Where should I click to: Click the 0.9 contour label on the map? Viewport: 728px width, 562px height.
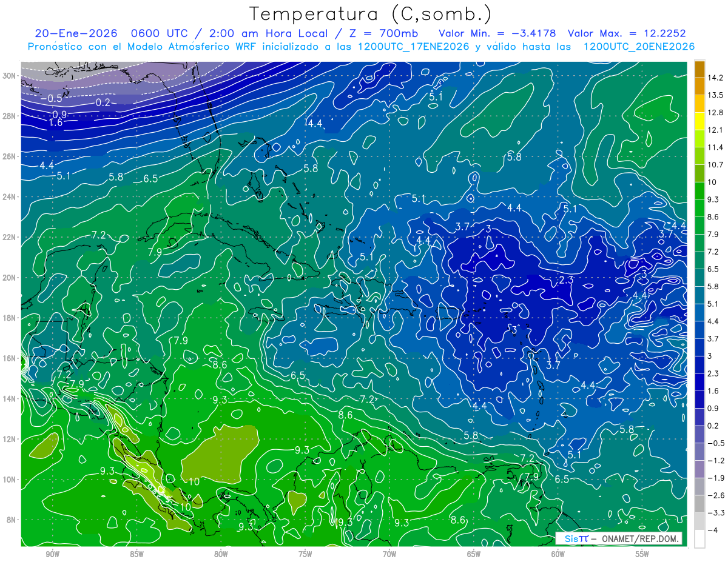point(59,115)
